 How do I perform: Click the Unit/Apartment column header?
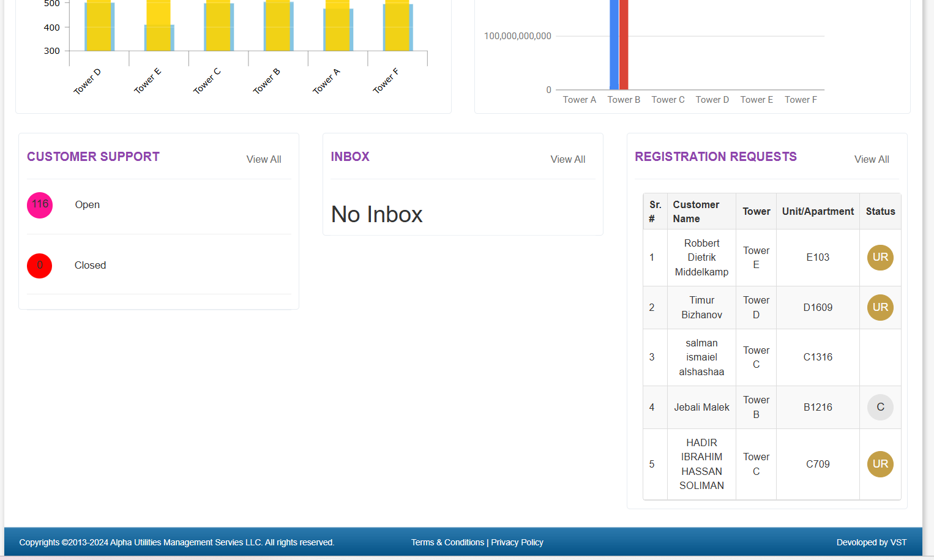click(x=818, y=211)
